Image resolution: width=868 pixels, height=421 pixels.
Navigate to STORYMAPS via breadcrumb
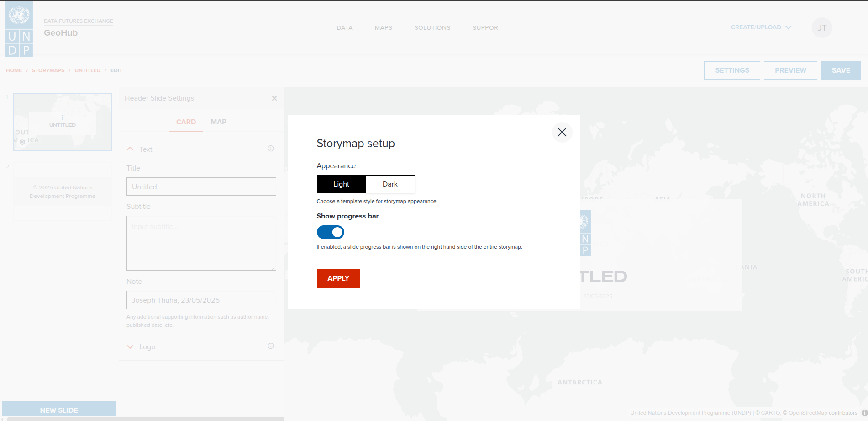(48, 70)
